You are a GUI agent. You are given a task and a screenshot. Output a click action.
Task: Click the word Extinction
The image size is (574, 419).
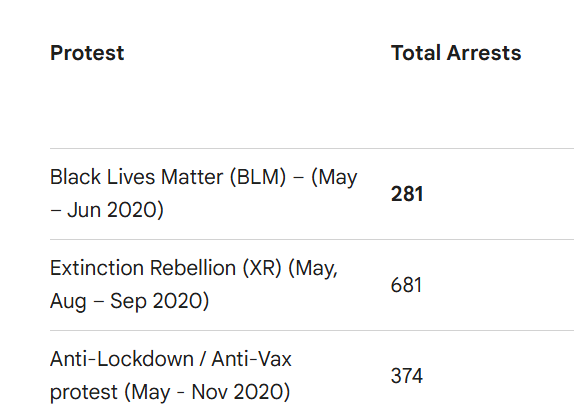(x=97, y=268)
